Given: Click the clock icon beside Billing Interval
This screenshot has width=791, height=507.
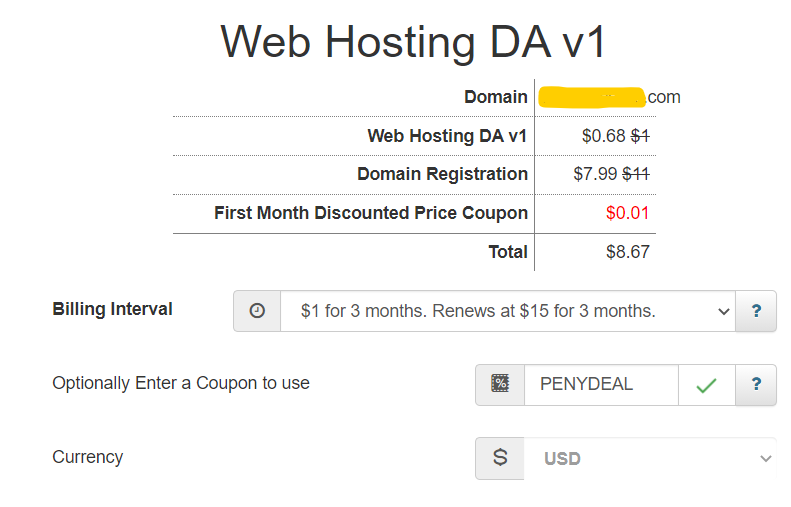Looking at the screenshot, I should click(x=257, y=311).
